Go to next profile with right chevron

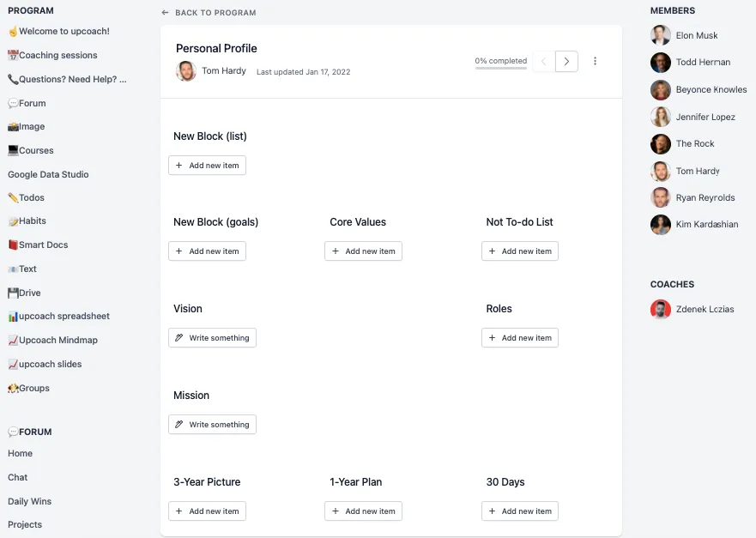click(x=566, y=61)
